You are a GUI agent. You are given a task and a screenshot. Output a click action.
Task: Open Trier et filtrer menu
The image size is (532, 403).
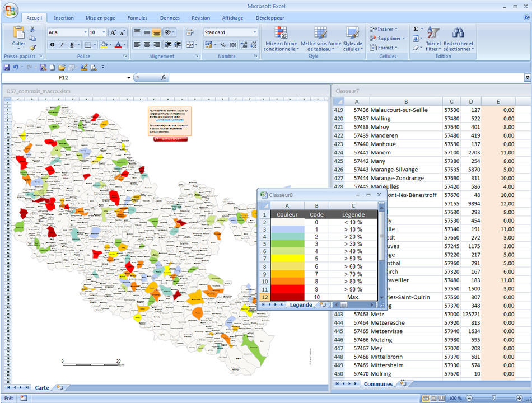click(433, 39)
